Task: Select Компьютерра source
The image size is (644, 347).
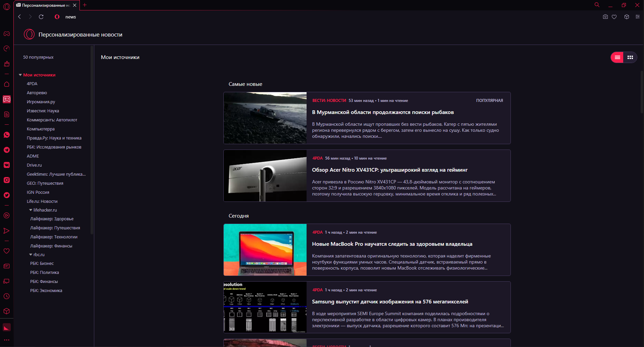Action: click(x=41, y=129)
